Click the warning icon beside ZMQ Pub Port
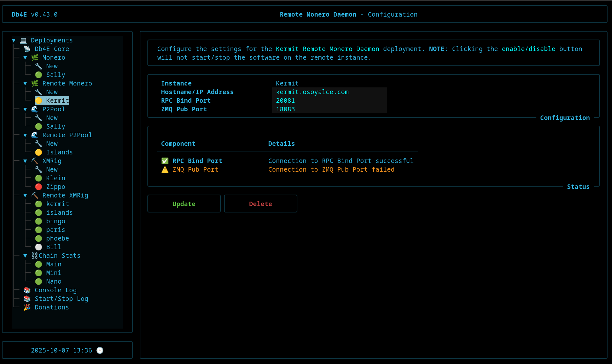Image resolution: width=612 pixels, height=364 pixels. point(165,169)
